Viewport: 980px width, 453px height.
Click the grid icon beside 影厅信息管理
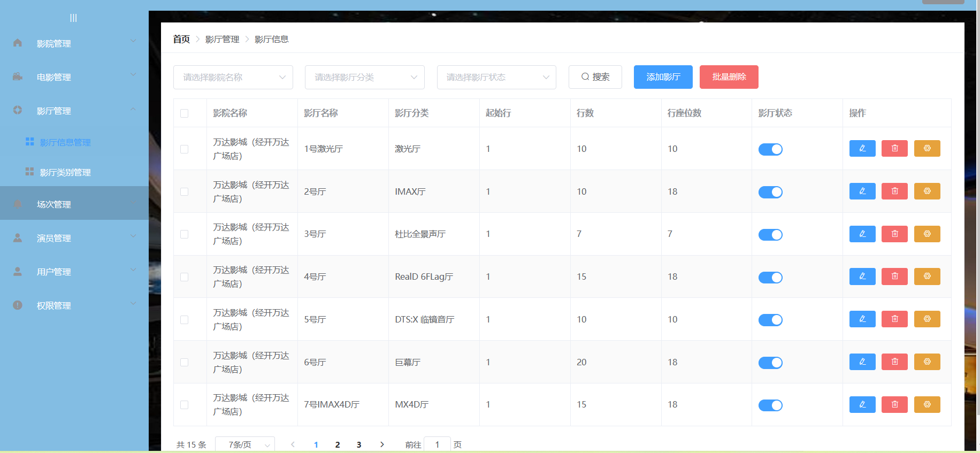(x=30, y=142)
